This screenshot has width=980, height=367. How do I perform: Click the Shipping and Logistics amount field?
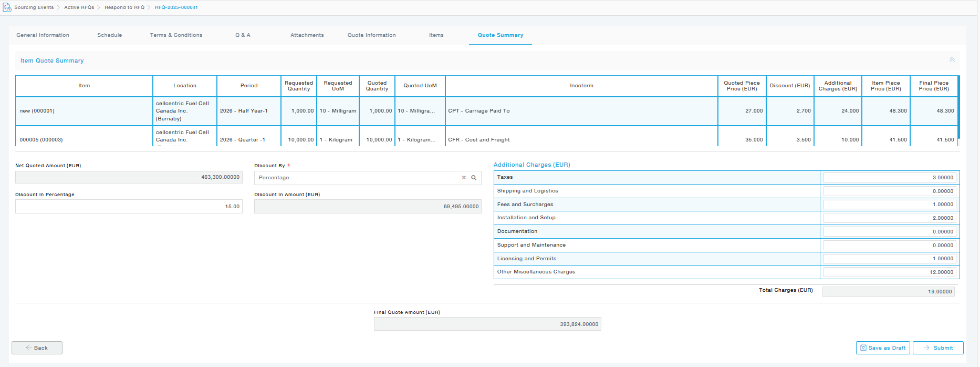(x=889, y=191)
